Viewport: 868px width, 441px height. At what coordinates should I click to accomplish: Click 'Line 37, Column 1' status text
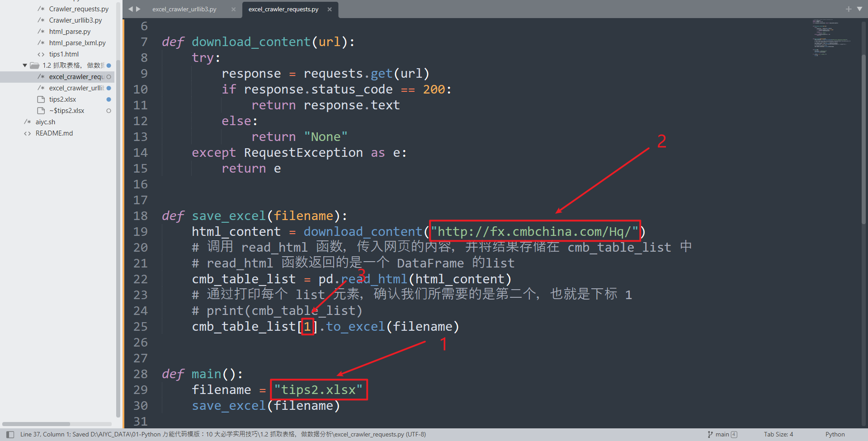tap(45, 434)
